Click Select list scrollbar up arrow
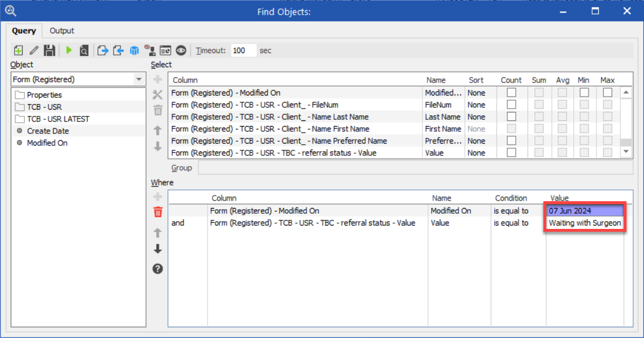Screen dimensions: 644x338 tap(626, 92)
